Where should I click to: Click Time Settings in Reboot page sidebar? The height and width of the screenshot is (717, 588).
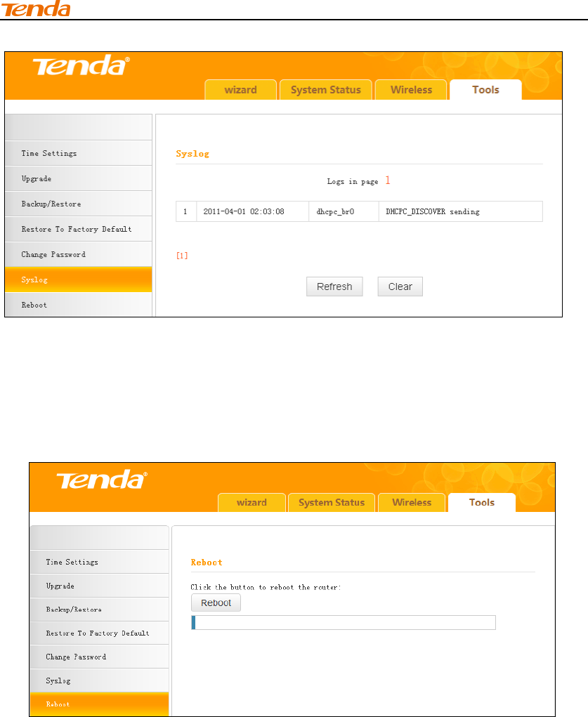[99, 562]
